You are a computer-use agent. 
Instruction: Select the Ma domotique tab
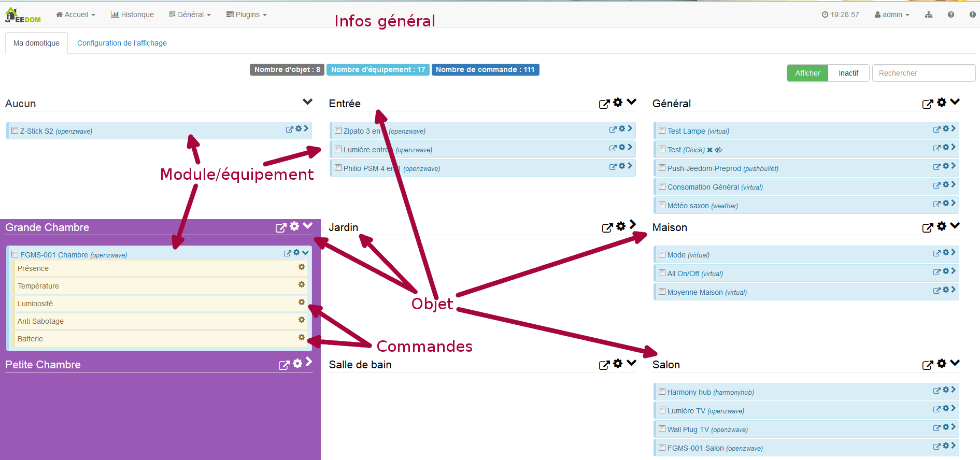pyautogui.click(x=36, y=43)
